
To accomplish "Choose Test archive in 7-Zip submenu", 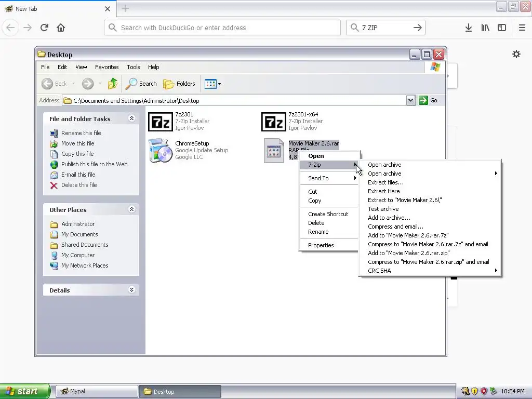I will click(430, 209).
